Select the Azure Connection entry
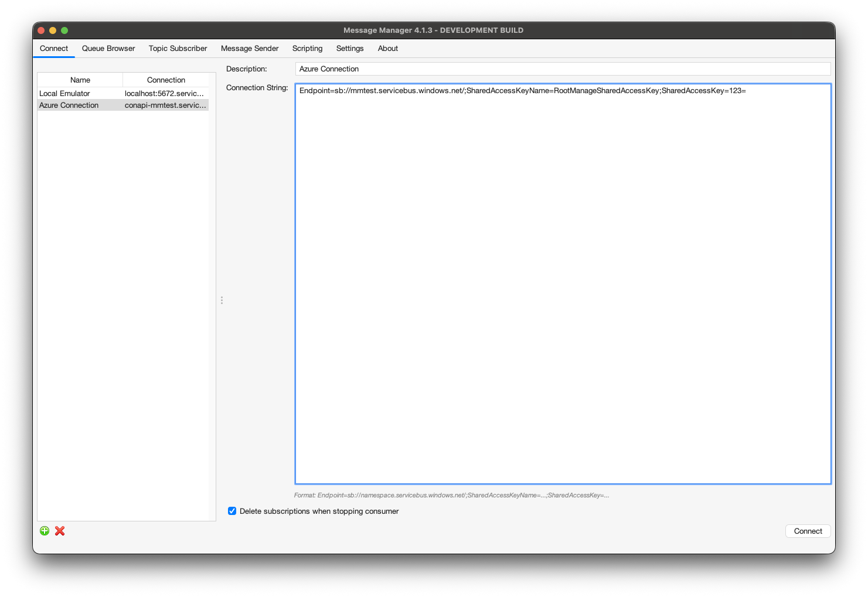Image resolution: width=868 pixels, height=597 pixels. tap(69, 105)
